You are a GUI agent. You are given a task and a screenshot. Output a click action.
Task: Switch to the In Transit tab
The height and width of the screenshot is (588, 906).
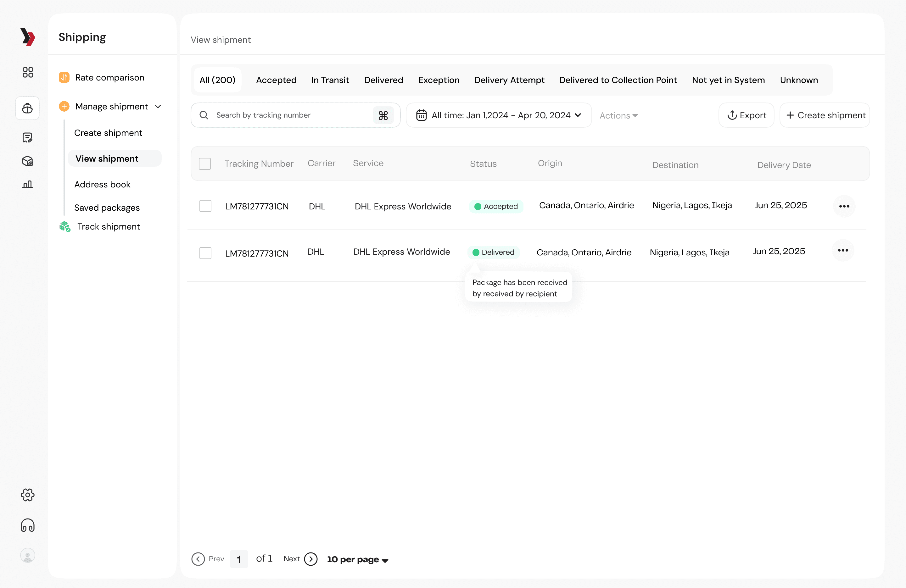click(330, 80)
